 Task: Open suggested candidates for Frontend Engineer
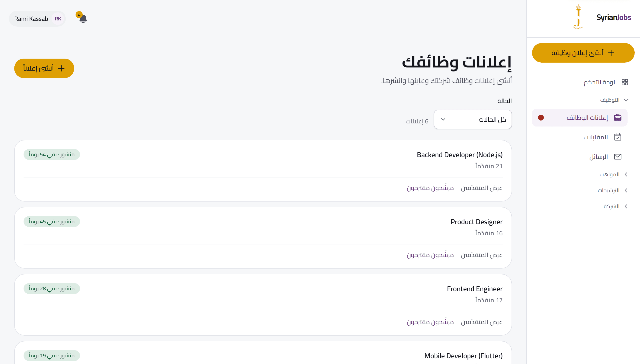(x=430, y=322)
